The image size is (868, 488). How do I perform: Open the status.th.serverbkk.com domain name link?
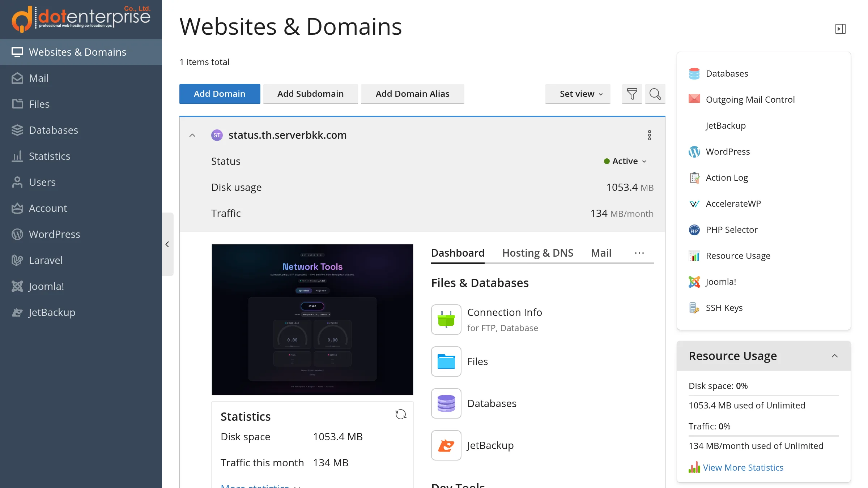[288, 135]
